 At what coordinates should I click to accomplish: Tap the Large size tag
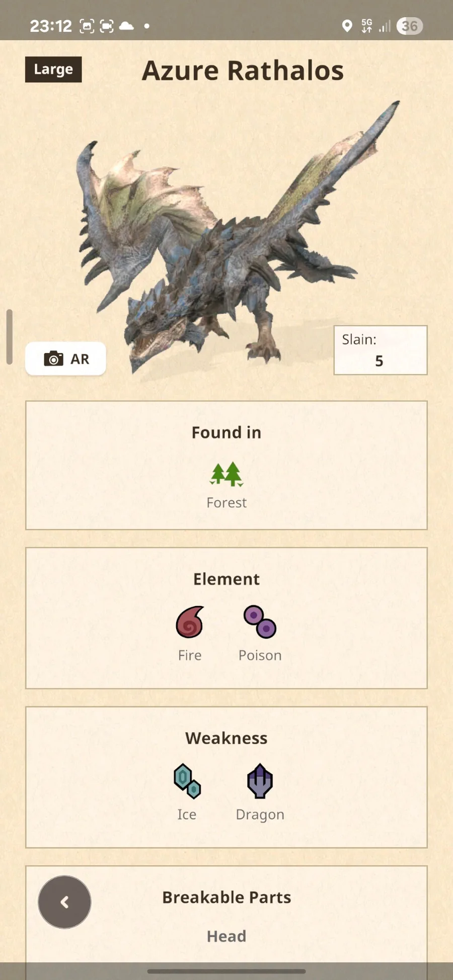[53, 69]
